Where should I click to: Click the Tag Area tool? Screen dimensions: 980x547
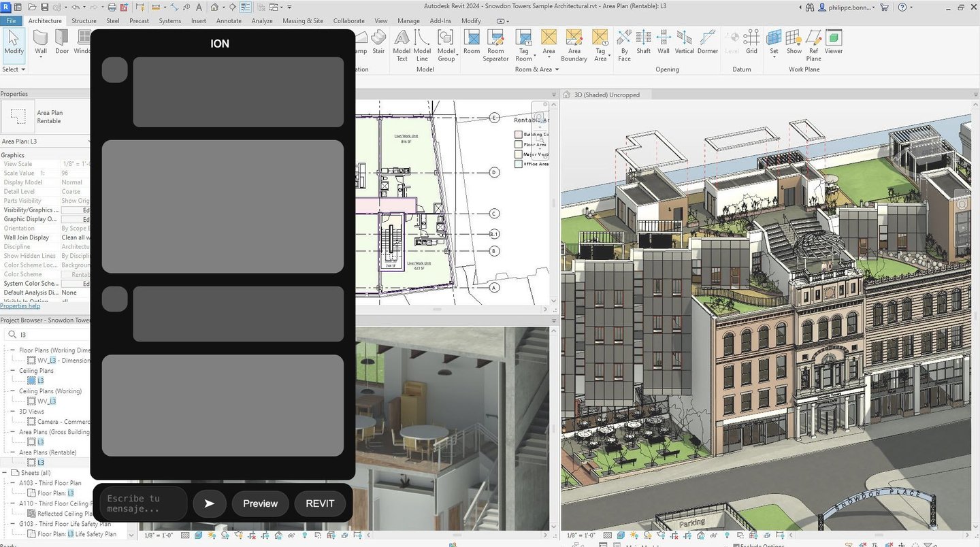click(600, 46)
